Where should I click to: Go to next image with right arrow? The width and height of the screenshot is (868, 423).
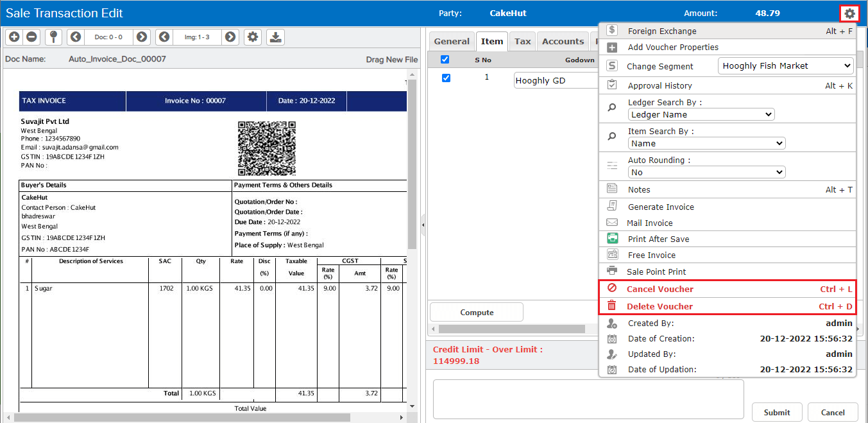pos(230,37)
